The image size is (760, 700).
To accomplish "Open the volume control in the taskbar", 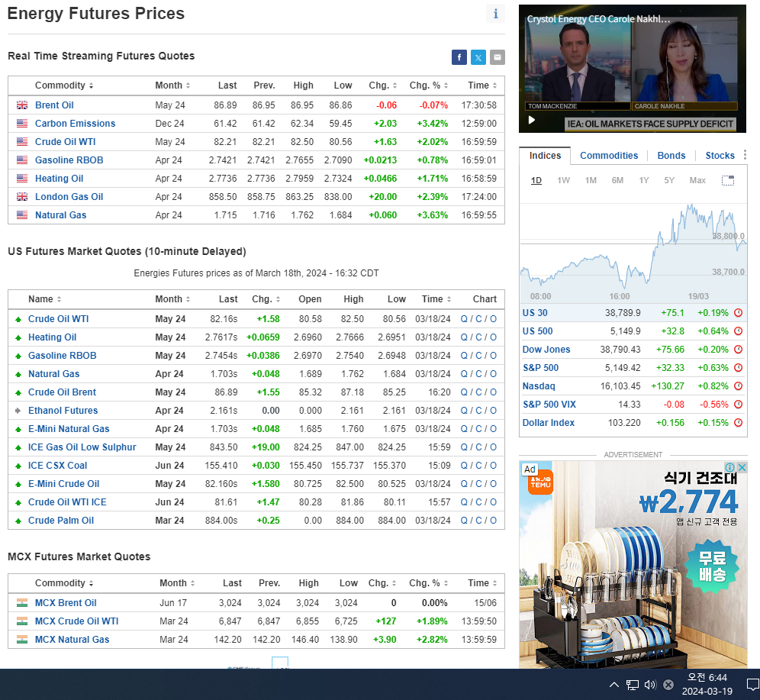I will [x=650, y=685].
